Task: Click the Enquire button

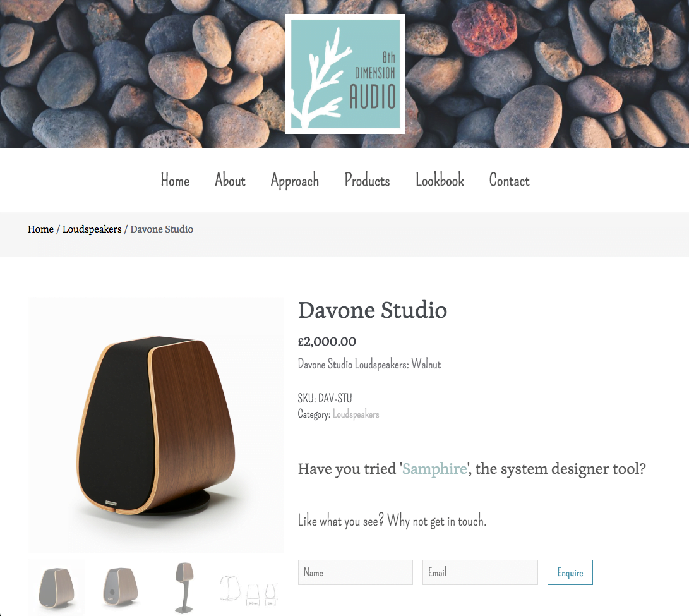Action: tap(570, 572)
